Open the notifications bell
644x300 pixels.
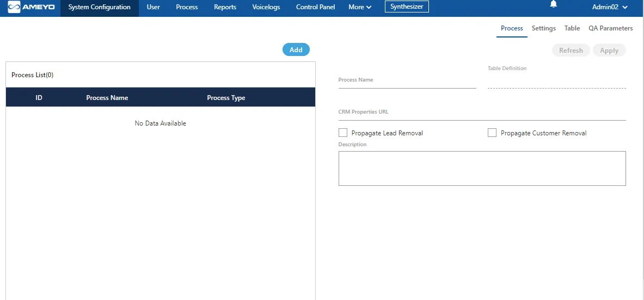click(x=554, y=4)
